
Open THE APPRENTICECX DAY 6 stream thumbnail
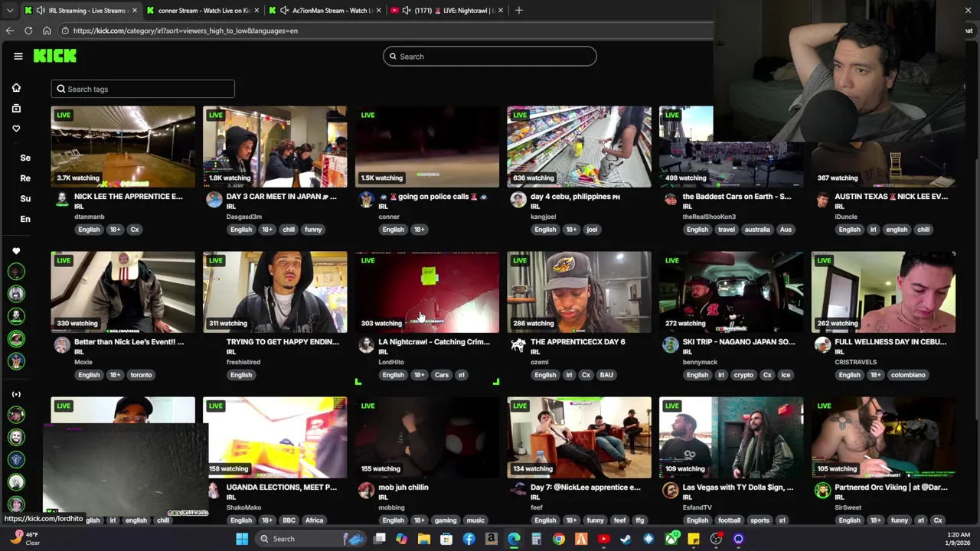coord(579,292)
